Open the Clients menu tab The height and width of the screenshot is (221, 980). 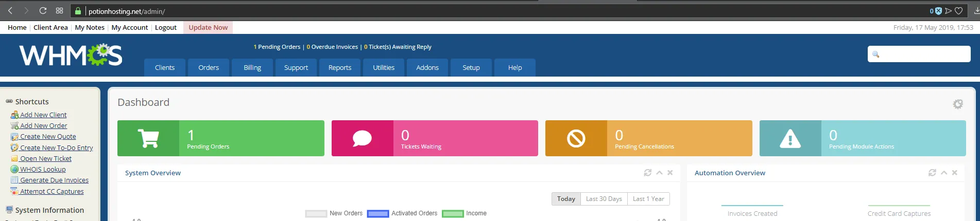pyautogui.click(x=165, y=67)
